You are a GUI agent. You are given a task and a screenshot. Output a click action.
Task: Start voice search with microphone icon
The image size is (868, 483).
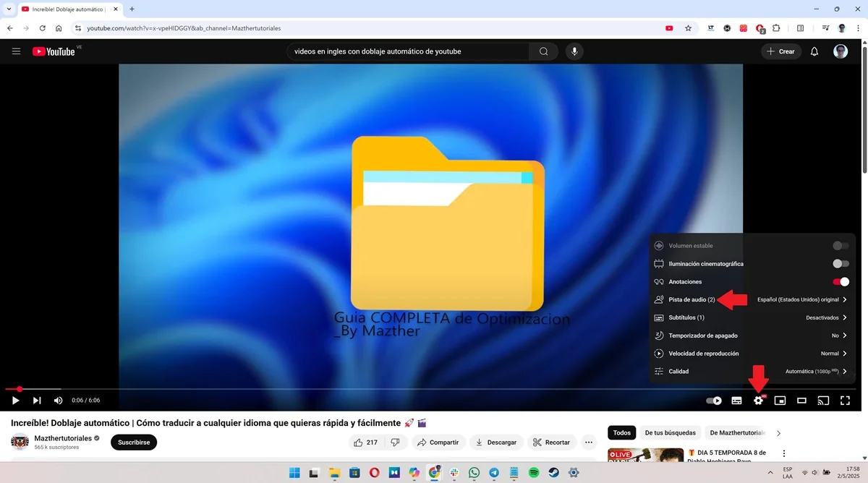coord(575,51)
